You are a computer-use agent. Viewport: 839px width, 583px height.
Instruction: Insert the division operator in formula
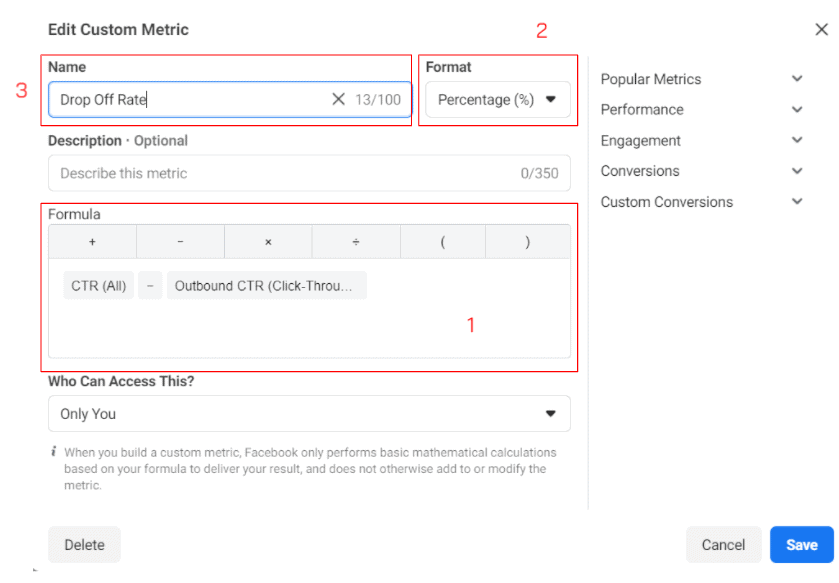pos(356,242)
